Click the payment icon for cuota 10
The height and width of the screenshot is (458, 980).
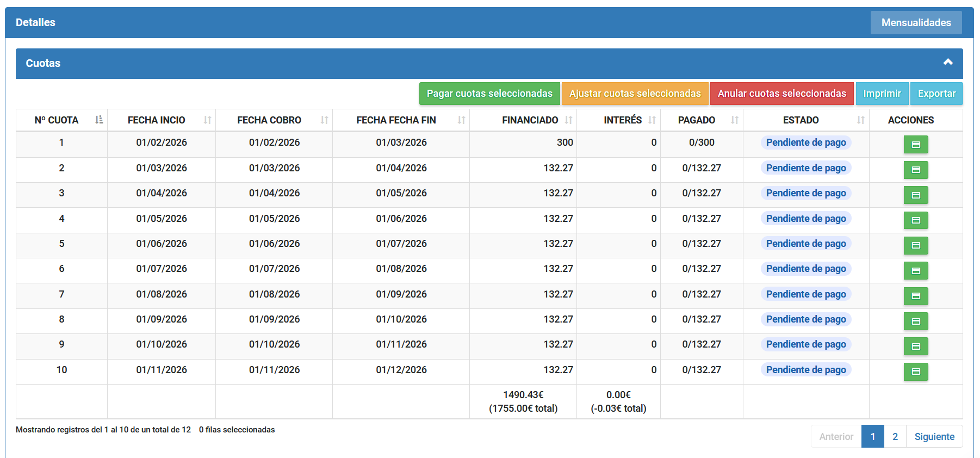[x=915, y=372]
